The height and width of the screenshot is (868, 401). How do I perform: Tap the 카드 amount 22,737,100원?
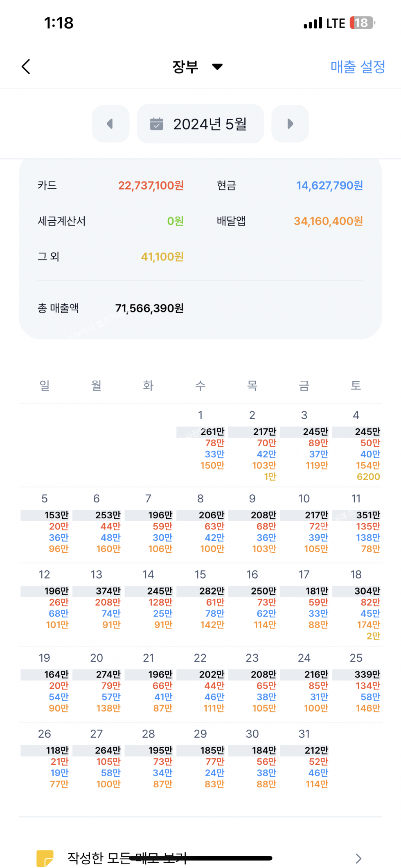pyautogui.click(x=151, y=185)
